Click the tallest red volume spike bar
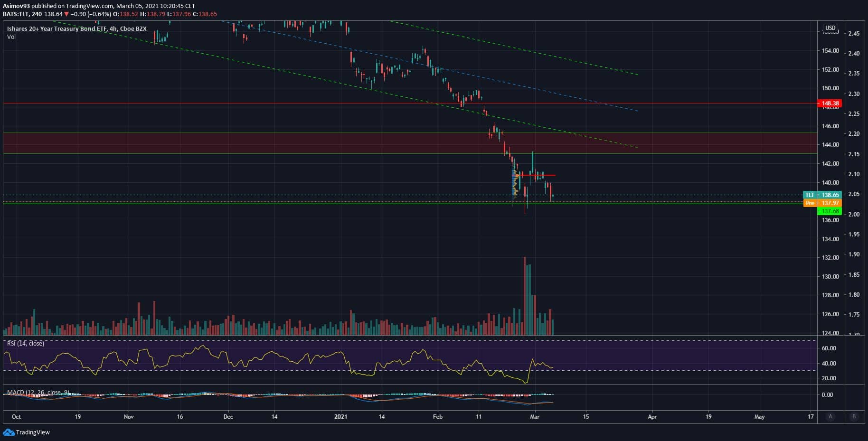This screenshot has height=441, width=868. tap(524, 294)
